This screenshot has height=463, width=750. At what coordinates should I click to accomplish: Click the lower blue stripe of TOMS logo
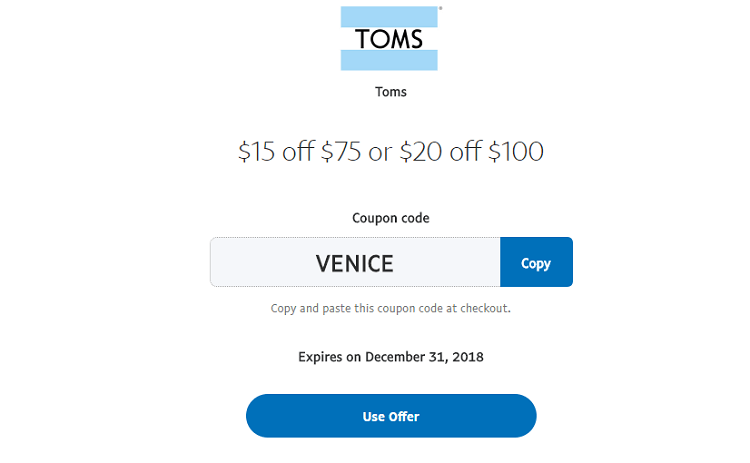pyautogui.click(x=389, y=60)
